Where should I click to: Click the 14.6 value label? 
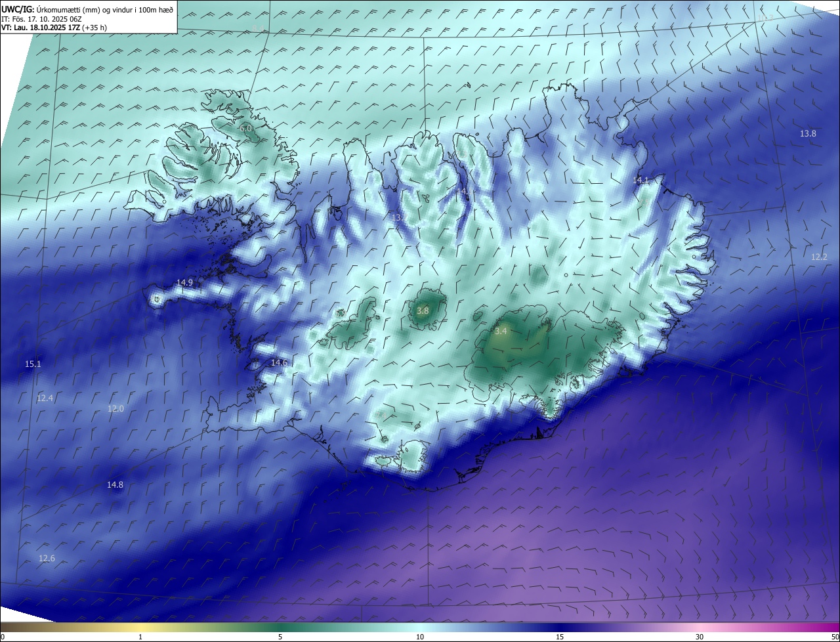(279, 362)
